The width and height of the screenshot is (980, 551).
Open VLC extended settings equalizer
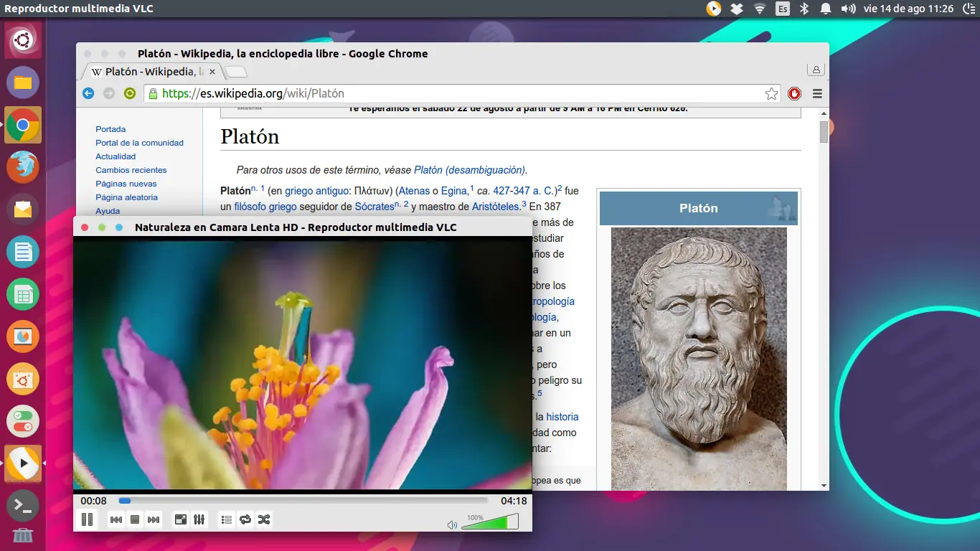pos(199,519)
